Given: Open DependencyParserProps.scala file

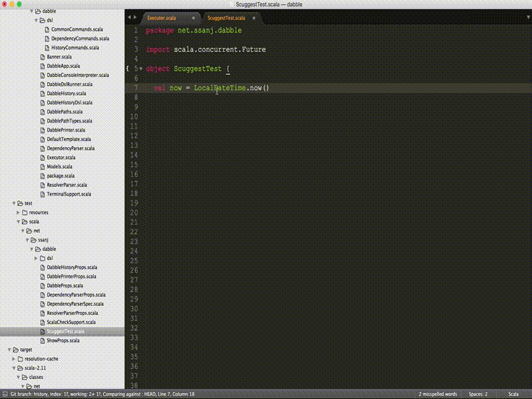Looking at the screenshot, I should tap(76, 295).
